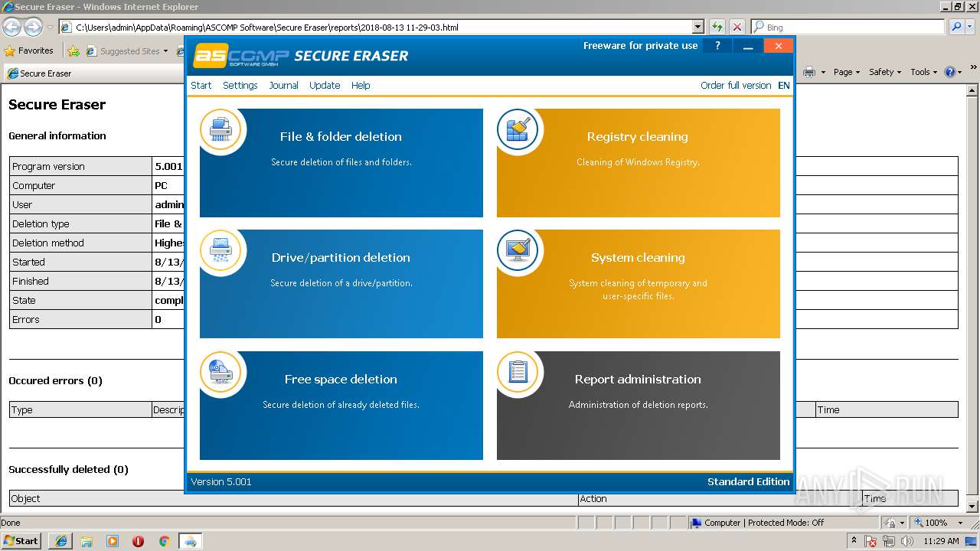Viewport: 980px width, 551px height.
Task: Open the Start menu in Secure Eraser
Action: click(201, 86)
